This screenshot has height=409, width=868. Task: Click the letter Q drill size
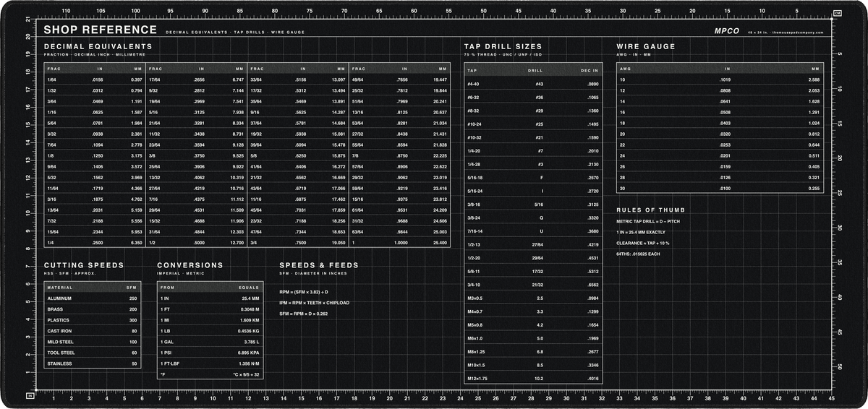pyautogui.click(x=542, y=218)
